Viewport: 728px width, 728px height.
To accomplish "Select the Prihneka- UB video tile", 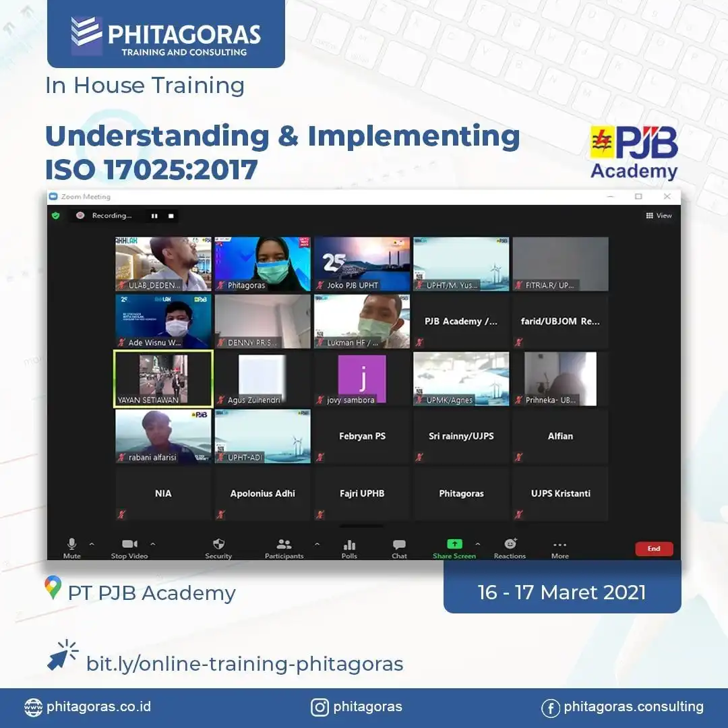I will coord(560,379).
